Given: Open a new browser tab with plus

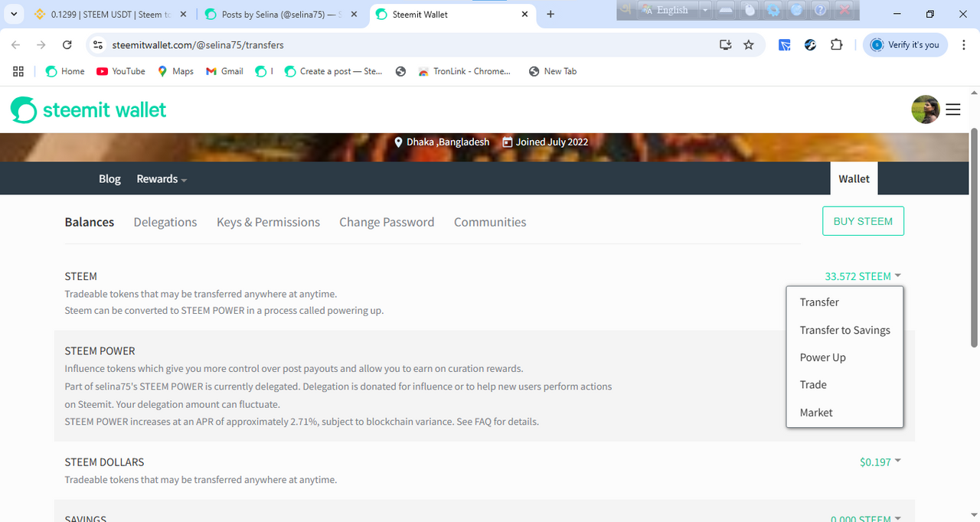Looking at the screenshot, I should point(550,14).
